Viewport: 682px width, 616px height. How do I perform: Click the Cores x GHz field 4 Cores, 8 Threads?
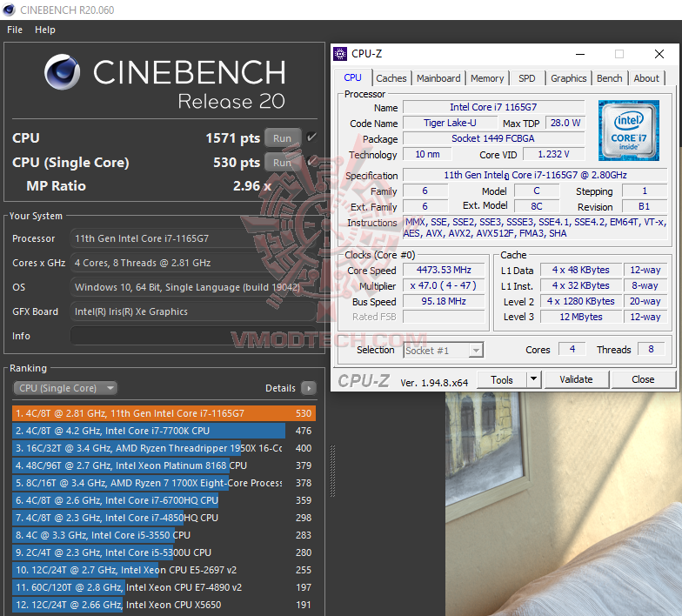pyautogui.click(x=193, y=263)
